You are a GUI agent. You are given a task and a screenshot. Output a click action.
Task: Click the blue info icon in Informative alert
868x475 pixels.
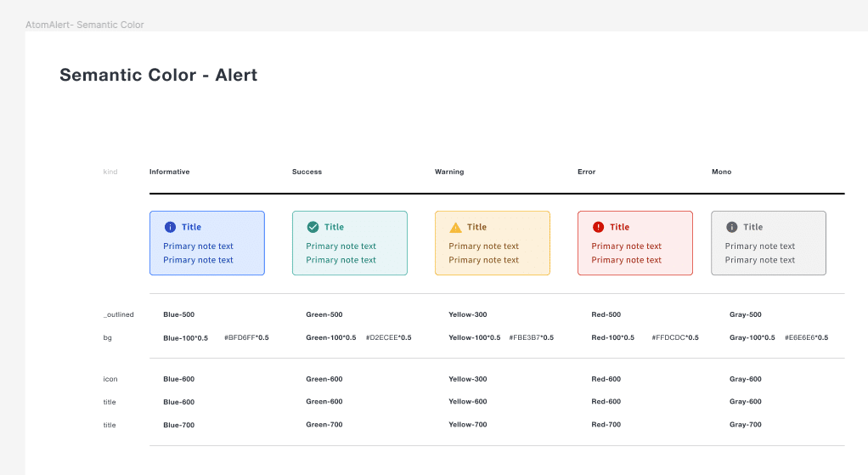coord(170,227)
